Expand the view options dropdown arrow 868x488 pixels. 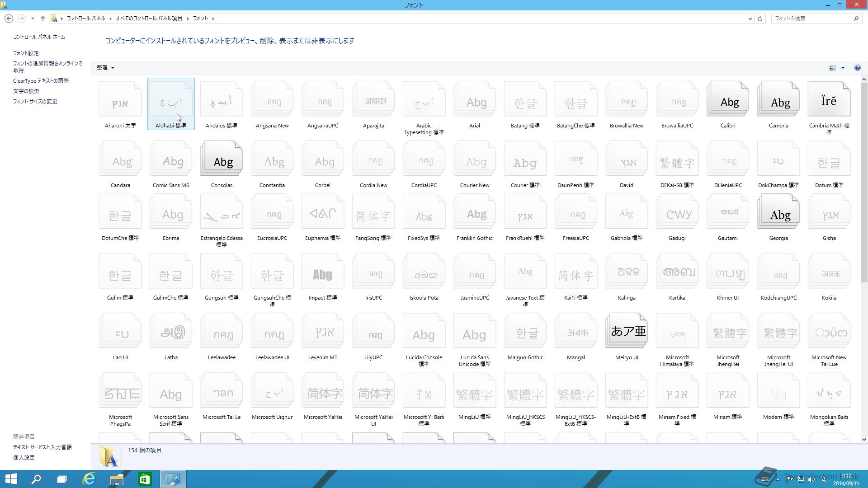pos(843,68)
